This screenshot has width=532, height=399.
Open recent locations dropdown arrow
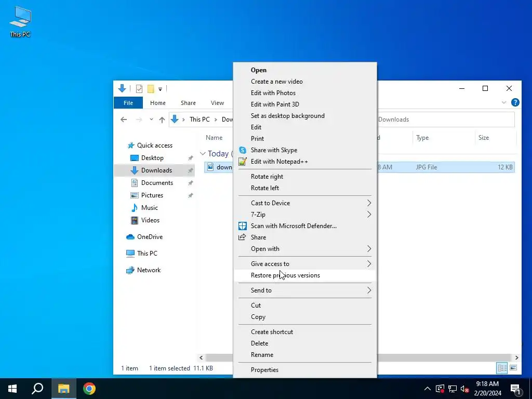click(151, 119)
